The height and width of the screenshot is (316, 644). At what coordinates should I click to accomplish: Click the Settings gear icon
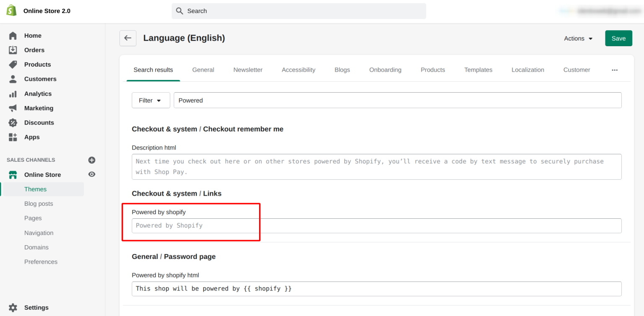13,308
